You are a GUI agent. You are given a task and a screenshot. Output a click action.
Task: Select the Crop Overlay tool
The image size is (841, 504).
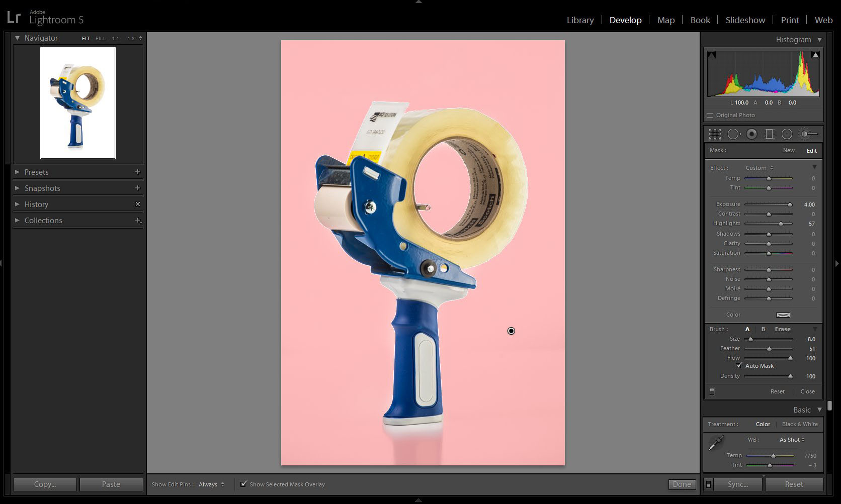point(715,134)
